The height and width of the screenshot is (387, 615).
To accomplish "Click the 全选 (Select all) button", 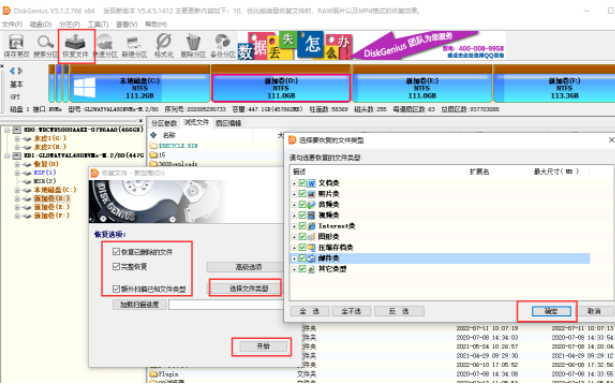I will pyautogui.click(x=309, y=311).
